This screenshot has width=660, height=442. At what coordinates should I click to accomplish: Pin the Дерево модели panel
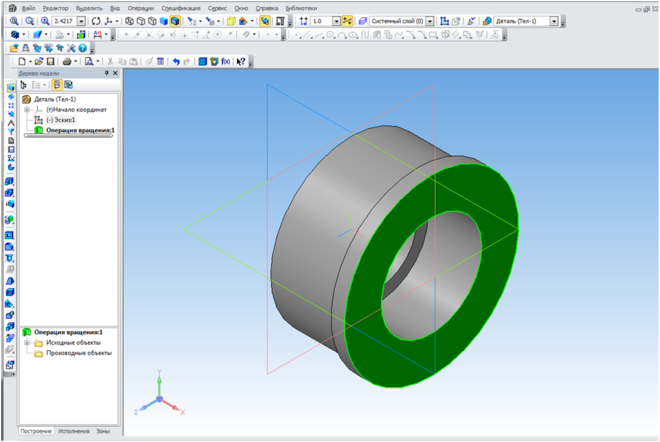(x=106, y=73)
